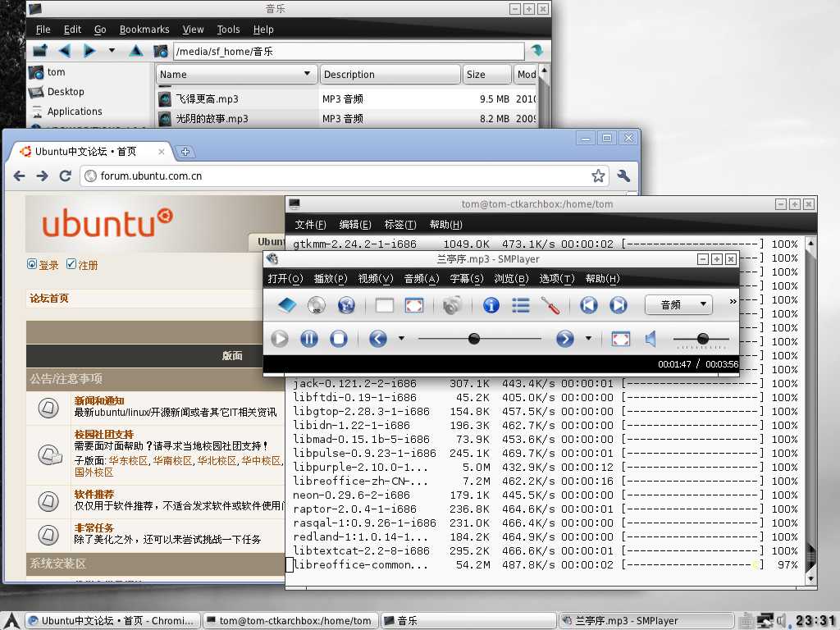Open the 选项(T) menu in SMPlayer

click(557, 279)
